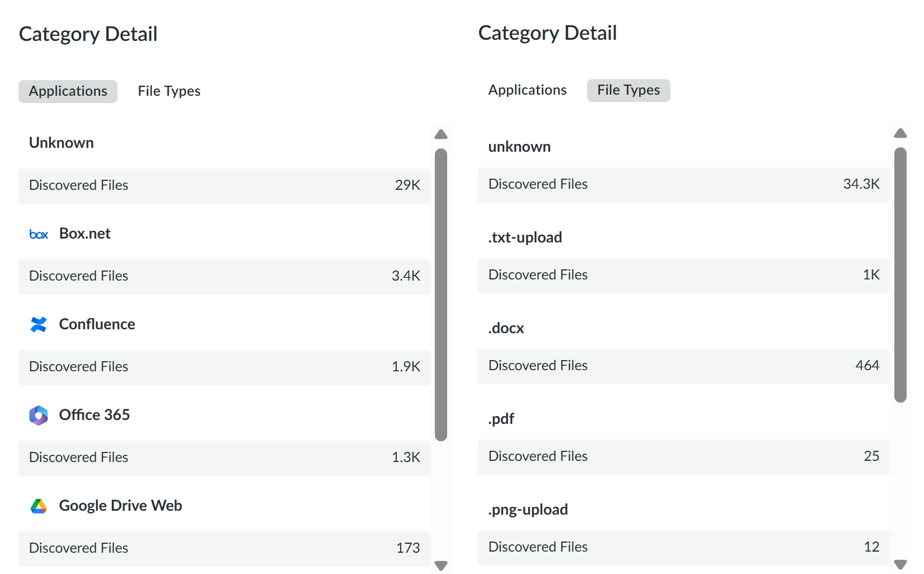Viewport: 924px width, 574px height.
Task: Click the .txt-upload file type heading
Action: coord(525,237)
